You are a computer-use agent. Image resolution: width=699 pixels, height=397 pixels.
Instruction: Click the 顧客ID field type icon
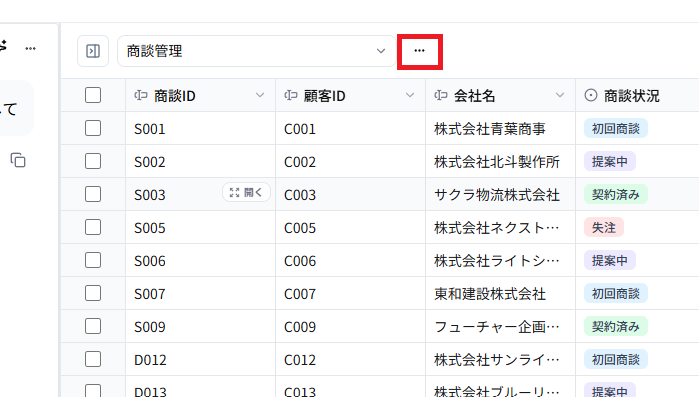point(291,95)
